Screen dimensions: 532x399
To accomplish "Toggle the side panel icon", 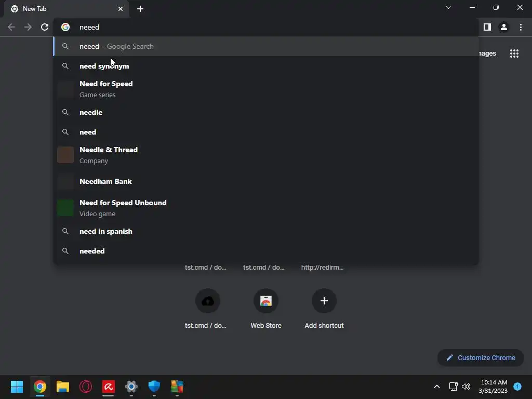I will (487, 27).
